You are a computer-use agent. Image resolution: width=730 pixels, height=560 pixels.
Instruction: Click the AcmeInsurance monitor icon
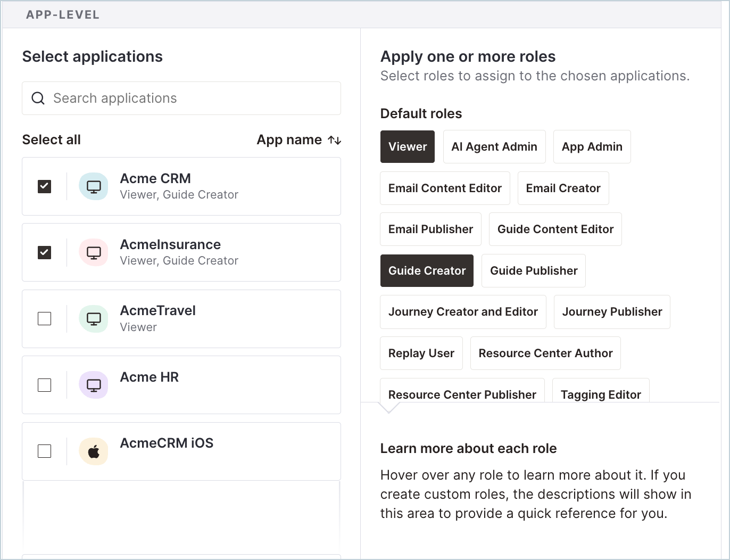[x=94, y=252]
